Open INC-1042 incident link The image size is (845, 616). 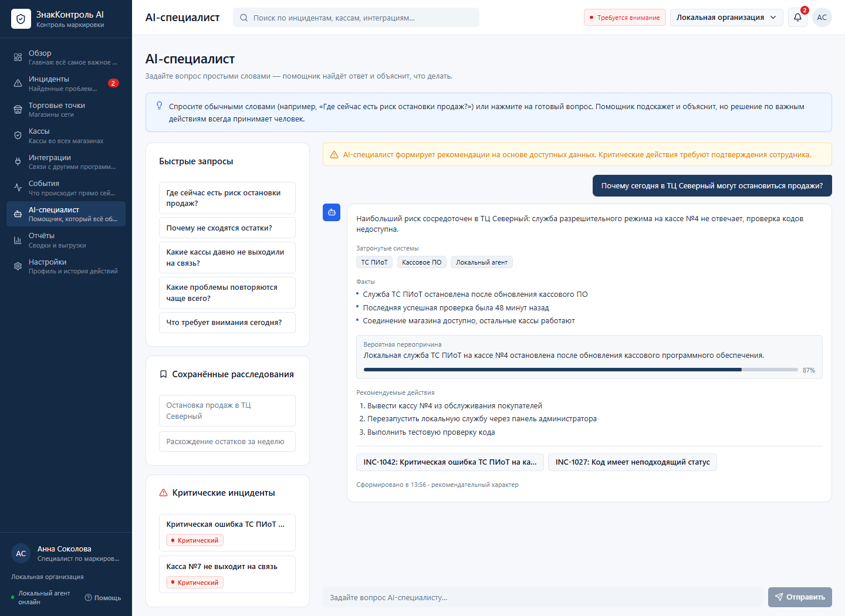click(x=450, y=462)
